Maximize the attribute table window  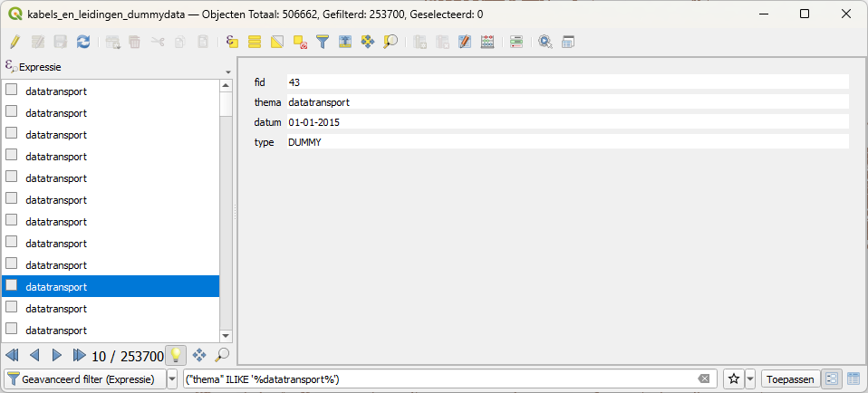pyautogui.click(x=805, y=14)
